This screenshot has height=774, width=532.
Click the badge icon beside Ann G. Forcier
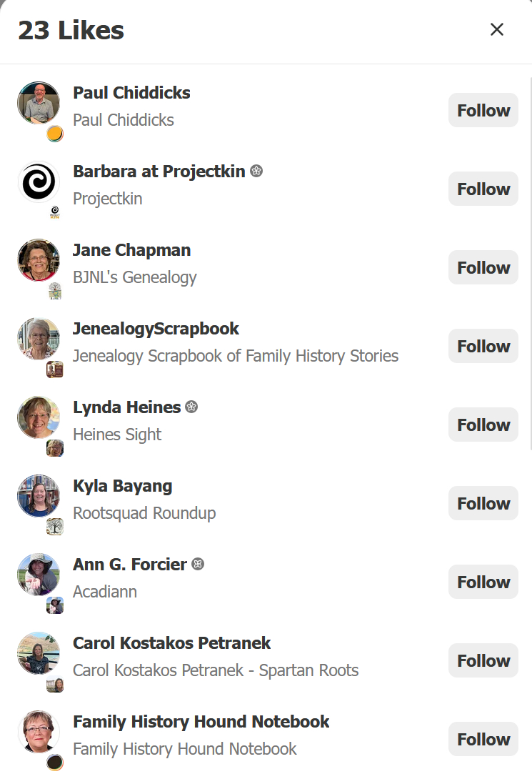[x=199, y=565]
